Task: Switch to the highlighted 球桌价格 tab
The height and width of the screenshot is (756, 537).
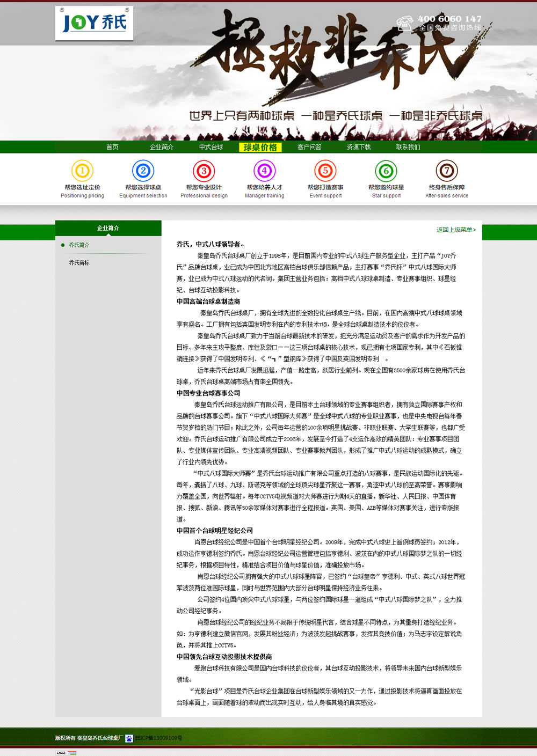Action: [260, 146]
